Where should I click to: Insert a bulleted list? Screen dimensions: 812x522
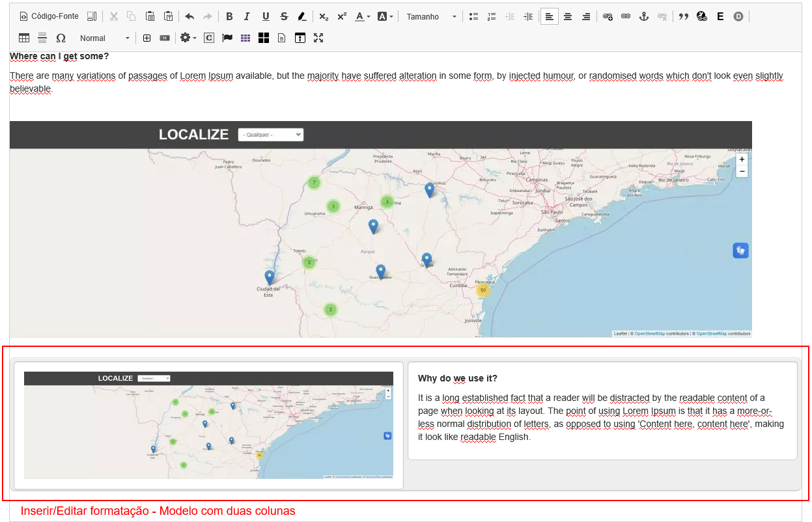point(474,17)
